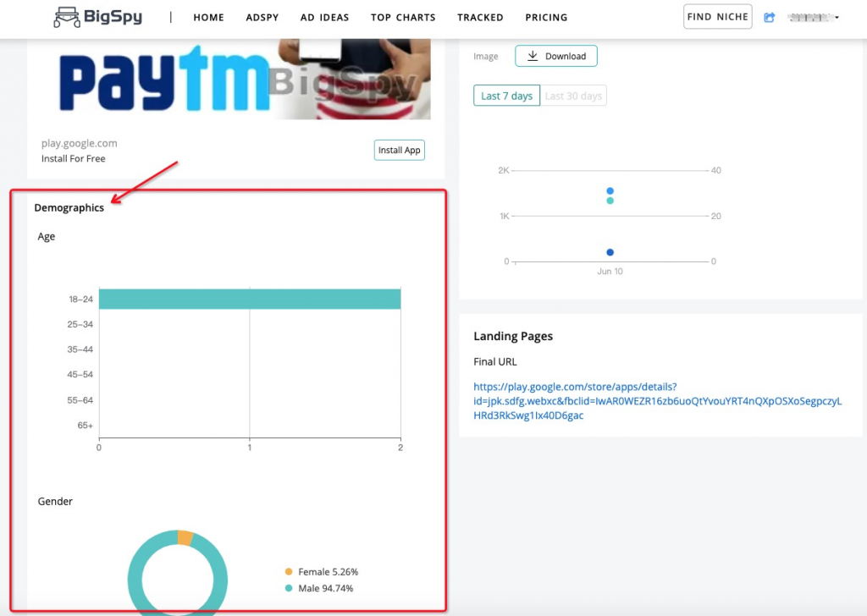This screenshot has height=616, width=867.
Task: Click the light blue chart data point
Action: pos(610,190)
